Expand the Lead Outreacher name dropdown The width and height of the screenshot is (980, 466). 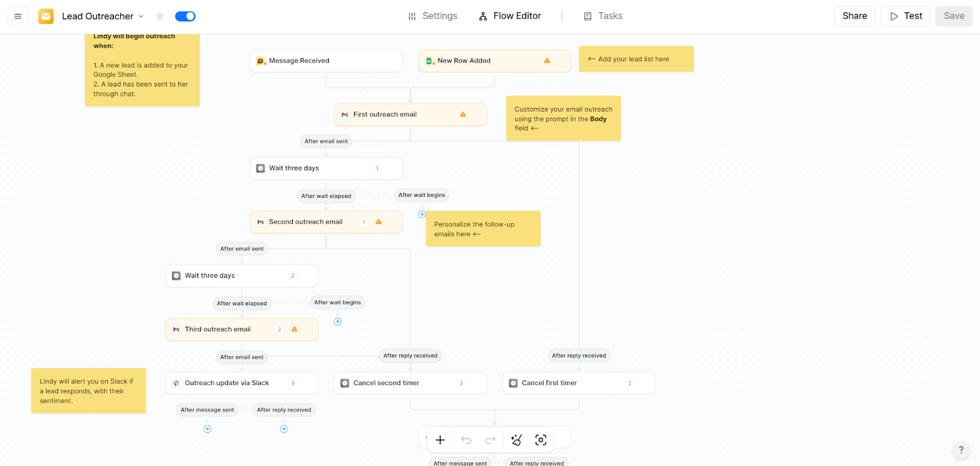pos(141,17)
